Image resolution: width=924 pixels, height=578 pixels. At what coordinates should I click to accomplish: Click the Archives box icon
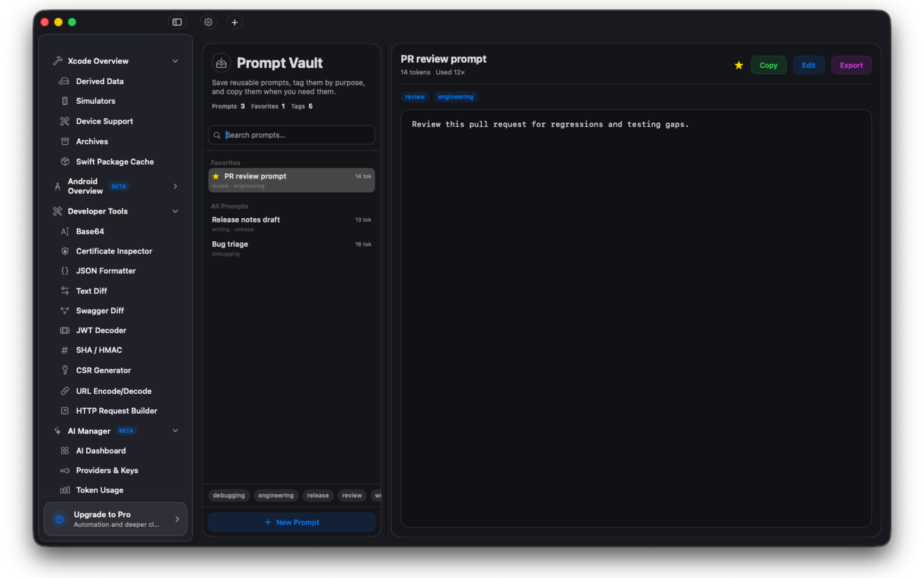[x=65, y=141]
